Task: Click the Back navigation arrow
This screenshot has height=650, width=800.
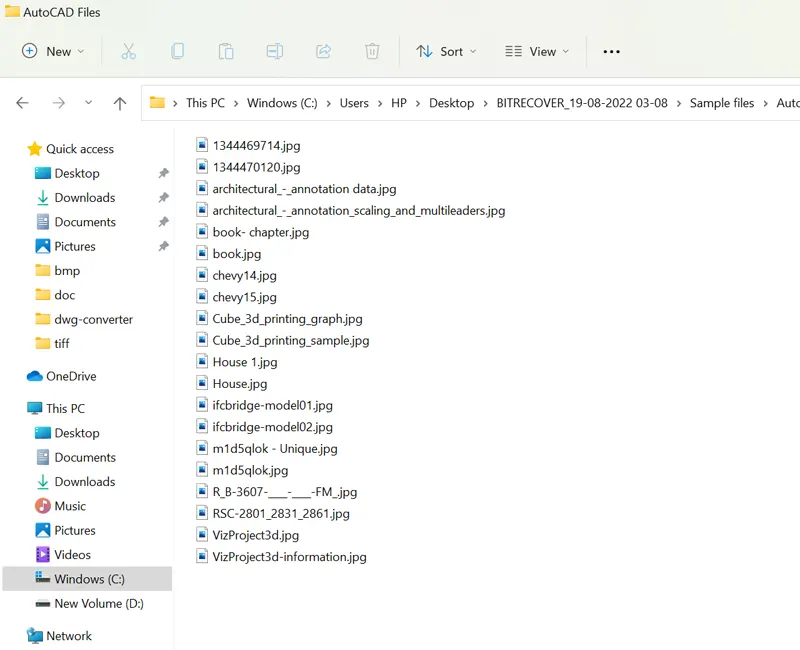Action: click(23, 103)
